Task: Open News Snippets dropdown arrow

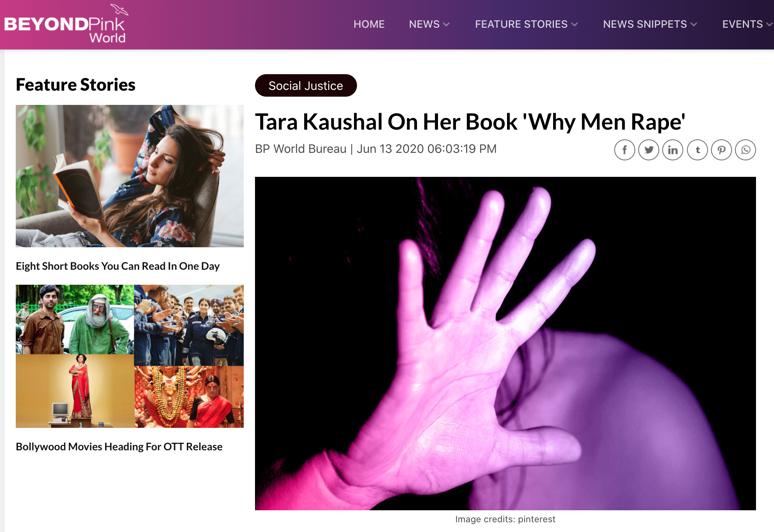Action: pos(694,24)
